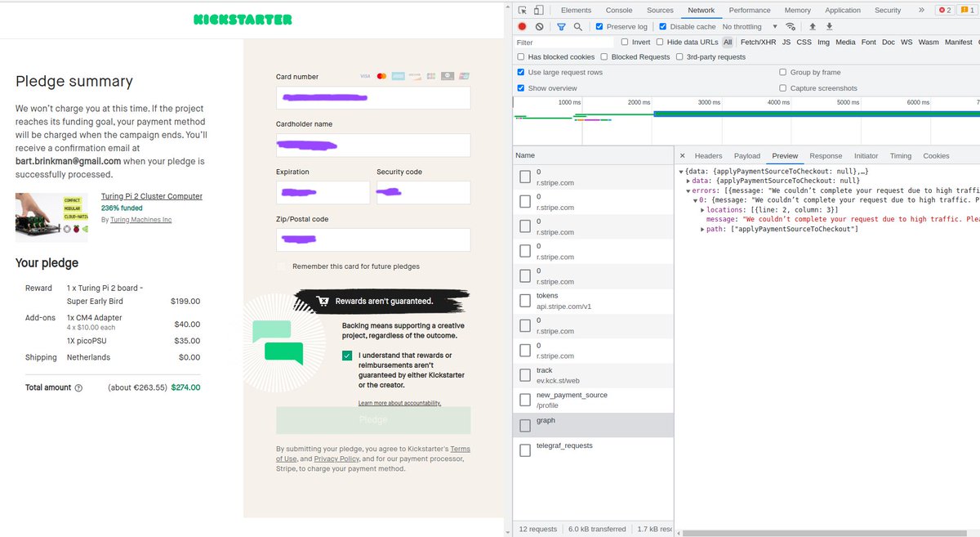Activate the DevTools inspect element picker icon
980x537 pixels.
pyautogui.click(x=523, y=11)
